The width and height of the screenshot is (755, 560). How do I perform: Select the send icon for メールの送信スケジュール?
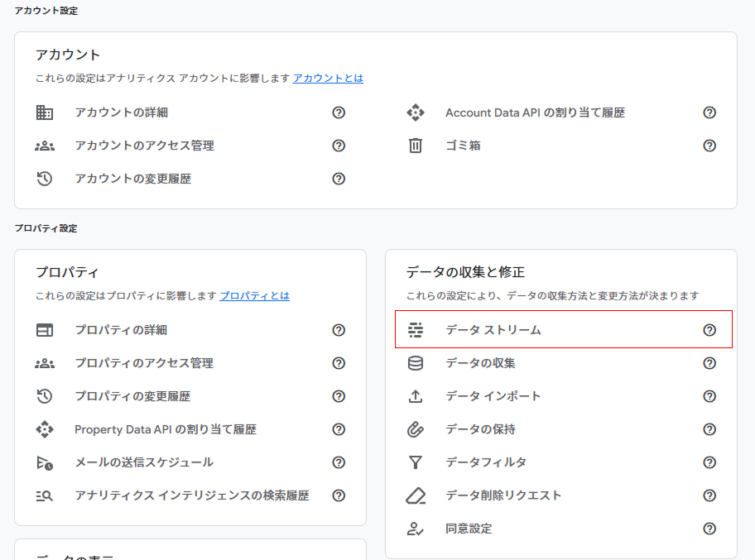(x=45, y=462)
